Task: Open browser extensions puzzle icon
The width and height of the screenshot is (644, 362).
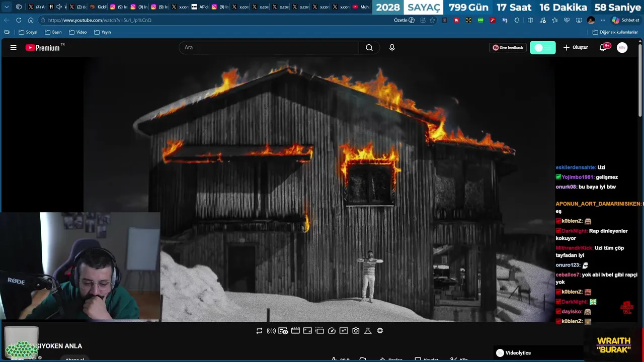Action: [x=517, y=20]
